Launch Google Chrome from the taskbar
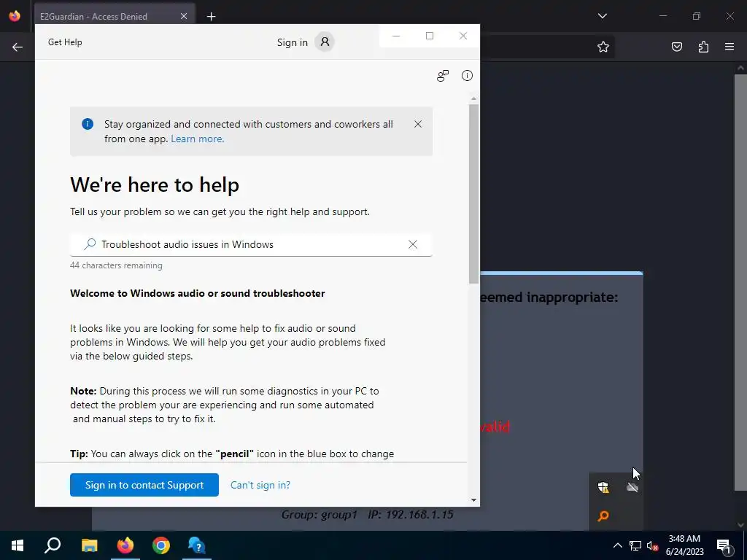747x560 pixels. click(x=161, y=545)
